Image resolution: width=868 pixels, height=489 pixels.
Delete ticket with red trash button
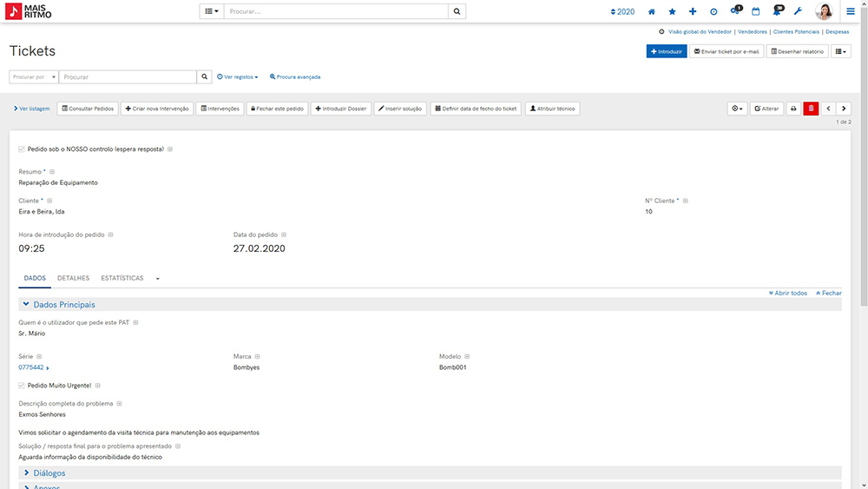pos(811,109)
